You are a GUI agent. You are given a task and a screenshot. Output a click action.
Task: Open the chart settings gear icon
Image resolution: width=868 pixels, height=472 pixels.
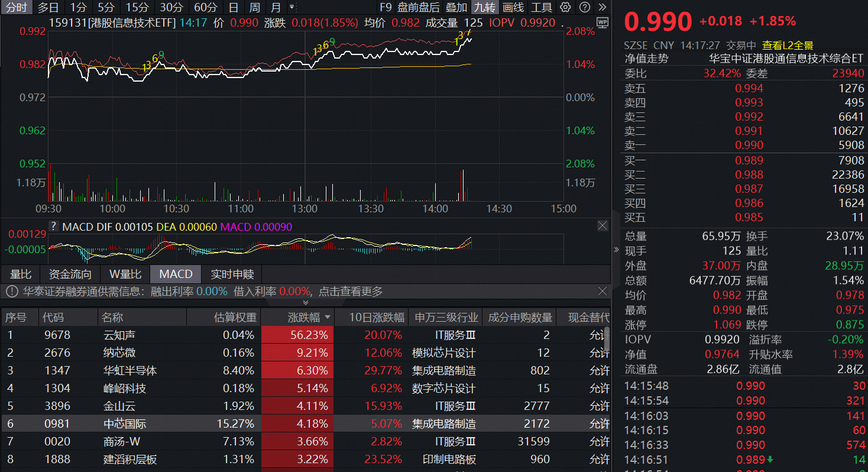pos(565,8)
